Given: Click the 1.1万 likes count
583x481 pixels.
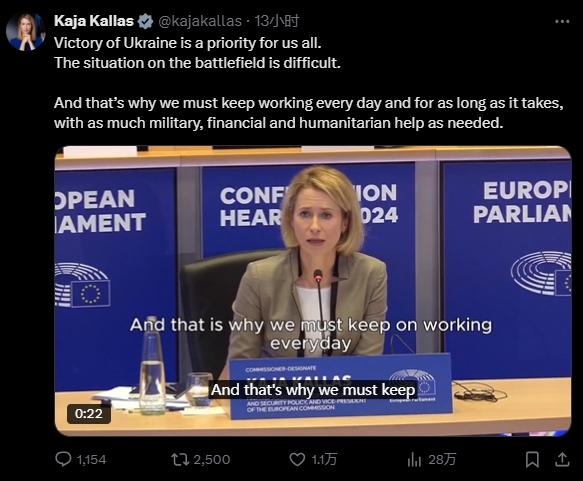Looking at the screenshot, I should tap(324, 460).
